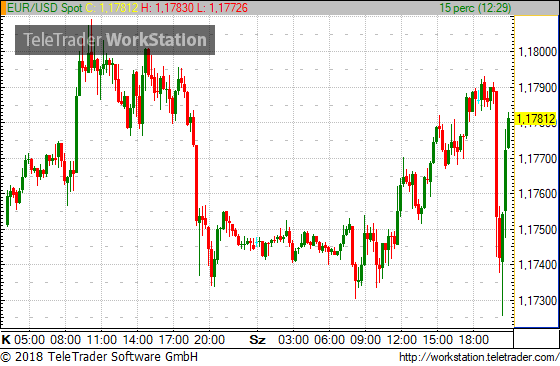Click the high value H: 1,17830
Image resolution: width=560 pixels, height=366 pixels.
click(167, 8)
